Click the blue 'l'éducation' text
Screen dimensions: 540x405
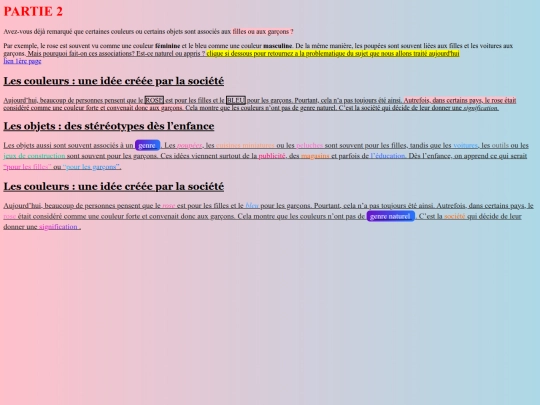(388, 156)
